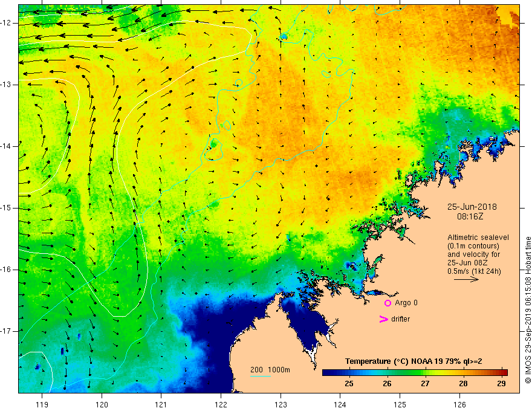The height and width of the screenshot is (411, 532).
Task: Click longitude axis label 121
Action: point(161,404)
